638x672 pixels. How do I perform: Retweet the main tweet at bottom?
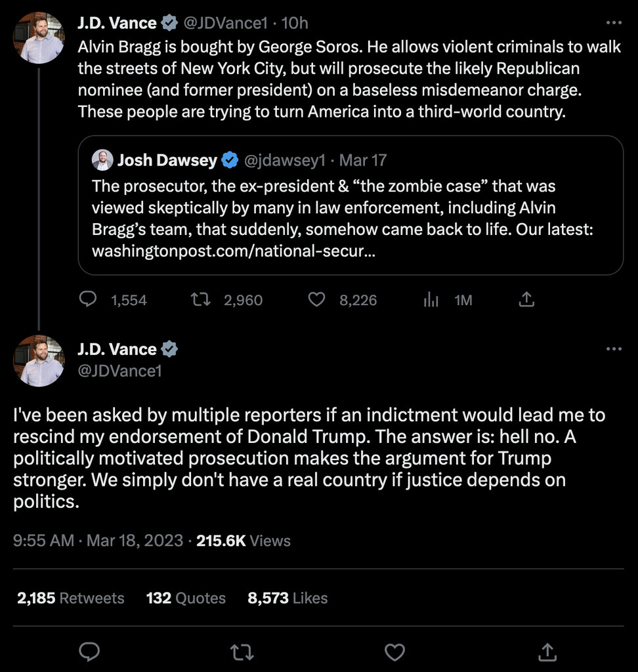click(242, 652)
